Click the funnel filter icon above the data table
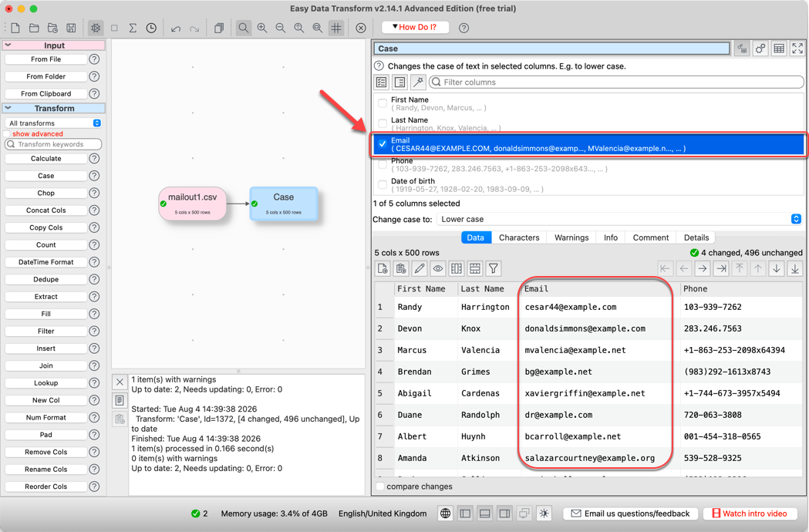 (x=494, y=268)
